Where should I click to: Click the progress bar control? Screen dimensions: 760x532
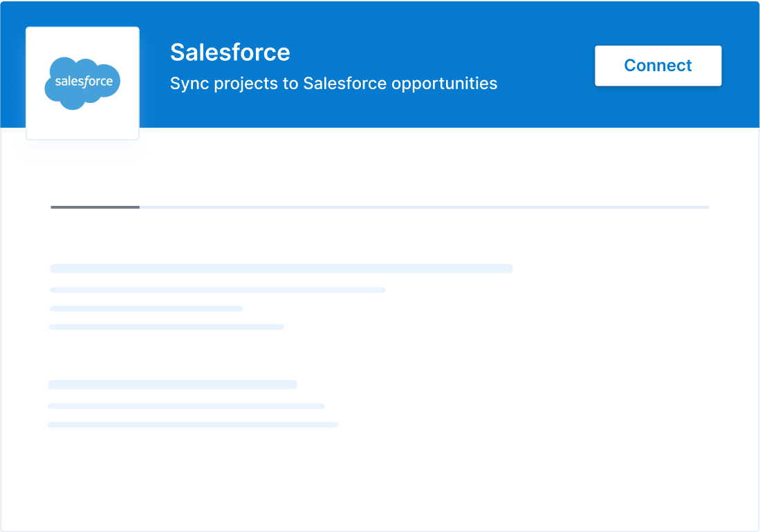(379, 207)
